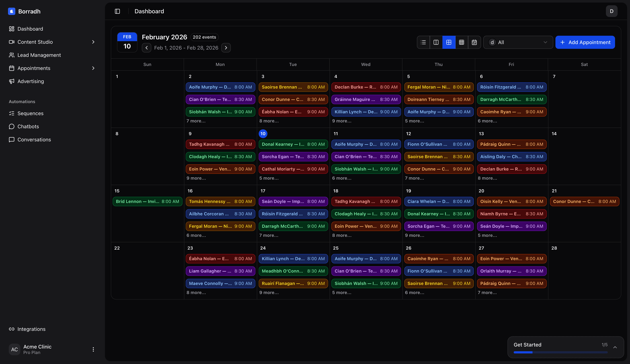Open the Dashboard menu item

pos(30,29)
